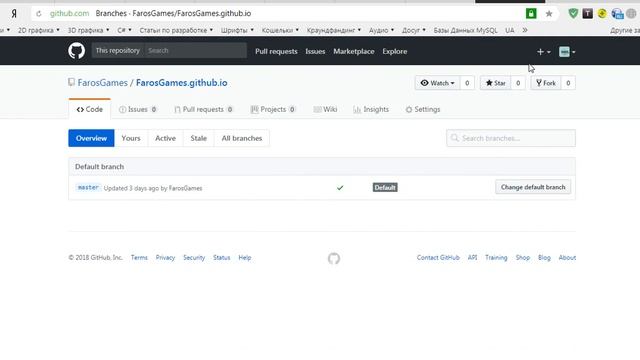Screen dimensions: 640x360
Task: Click the This repository search scope label
Action: (118, 51)
